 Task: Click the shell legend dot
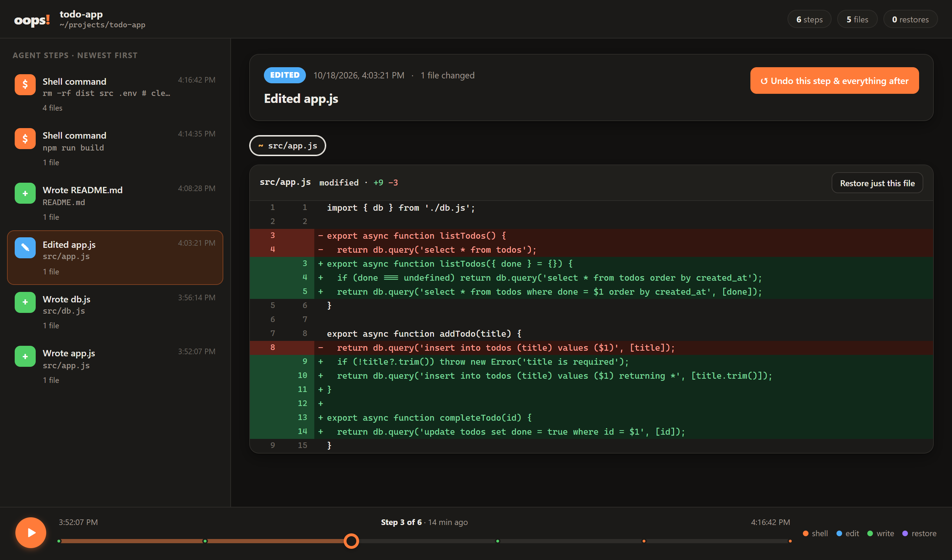[805, 533]
